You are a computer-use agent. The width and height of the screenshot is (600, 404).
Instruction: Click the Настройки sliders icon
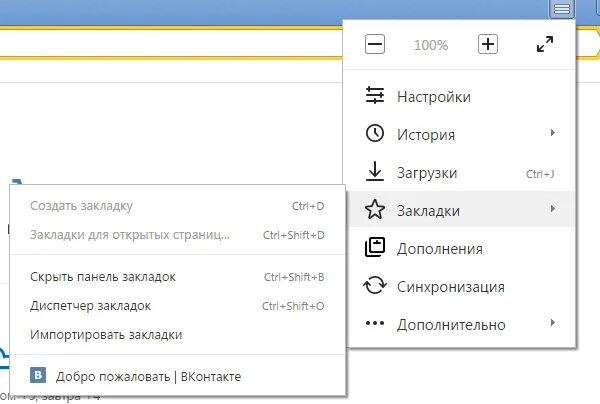[375, 95]
